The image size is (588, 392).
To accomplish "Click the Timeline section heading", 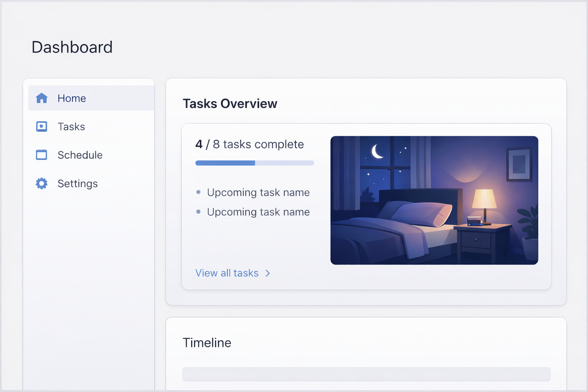I will pyautogui.click(x=207, y=343).
